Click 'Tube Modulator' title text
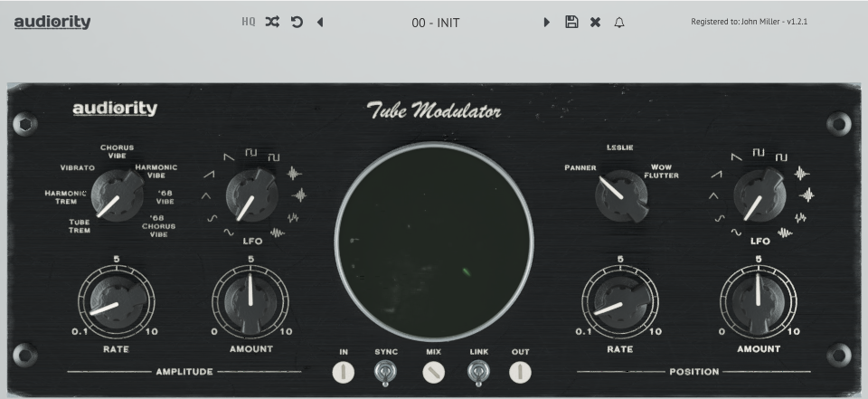The height and width of the screenshot is (399, 868). pos(434,110)
